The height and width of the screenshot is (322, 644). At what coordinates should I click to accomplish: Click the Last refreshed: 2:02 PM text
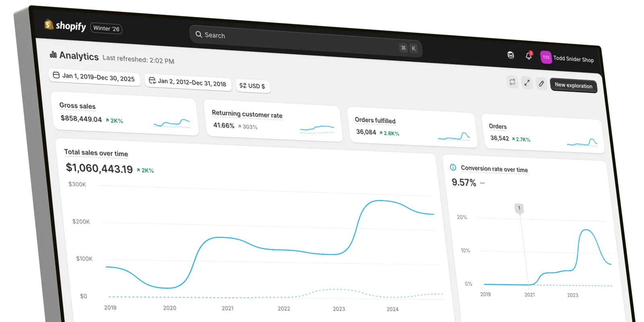click(x=138, y=59)
